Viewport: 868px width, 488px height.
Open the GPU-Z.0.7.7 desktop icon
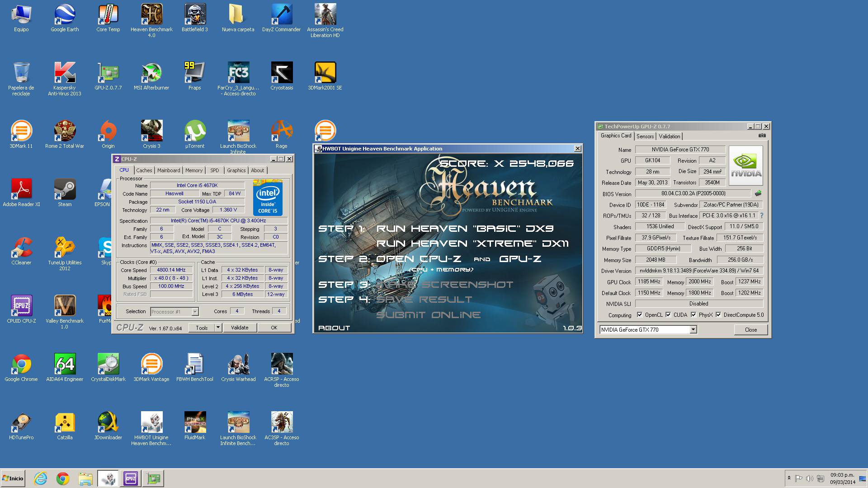108,76
